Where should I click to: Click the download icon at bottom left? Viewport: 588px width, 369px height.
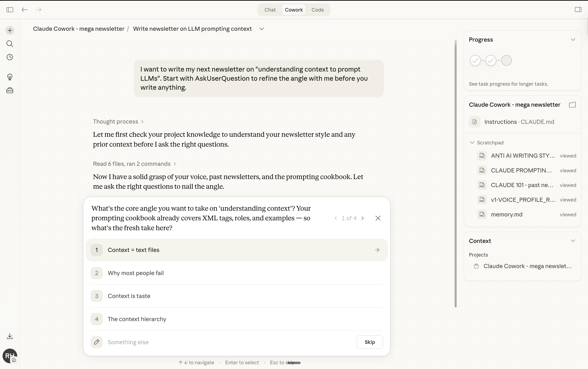[x=10, y=336]
